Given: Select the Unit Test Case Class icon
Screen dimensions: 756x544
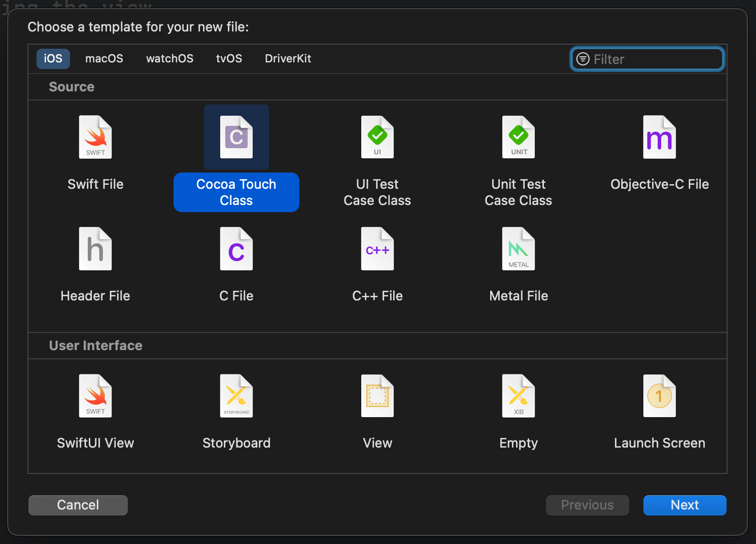Looking at the screenshot, I should (x=519, y=137).
